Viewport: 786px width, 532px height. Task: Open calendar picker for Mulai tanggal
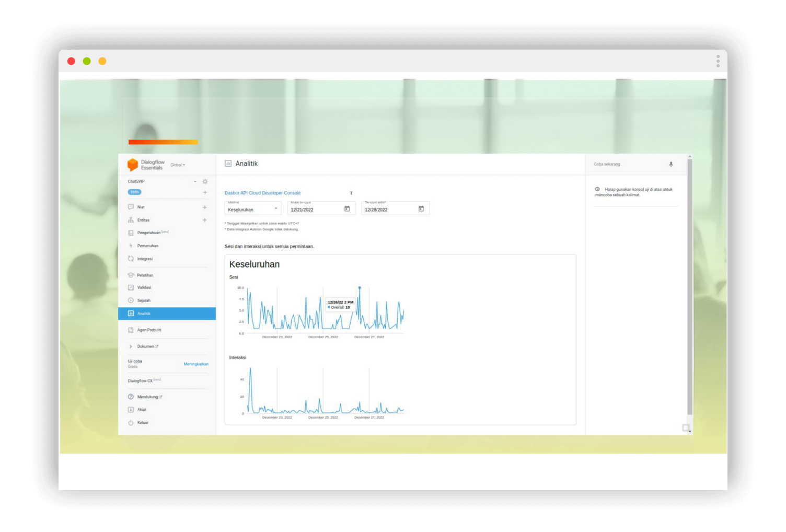click(x=347, y=209)
